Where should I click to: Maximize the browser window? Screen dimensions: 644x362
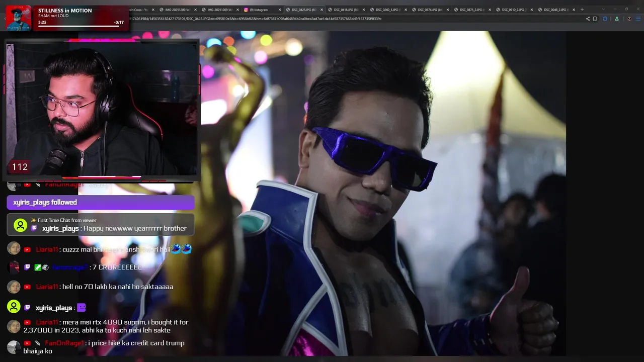626,9
